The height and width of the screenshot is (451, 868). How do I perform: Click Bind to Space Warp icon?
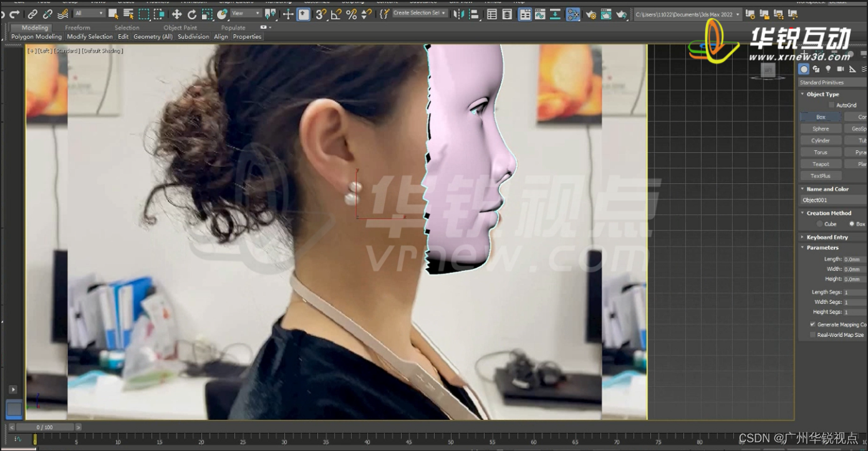pos(63,14)
